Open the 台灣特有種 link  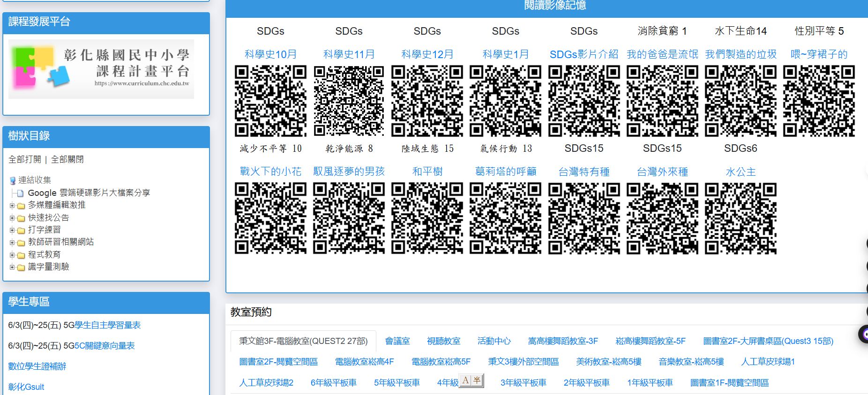[584, 172]
